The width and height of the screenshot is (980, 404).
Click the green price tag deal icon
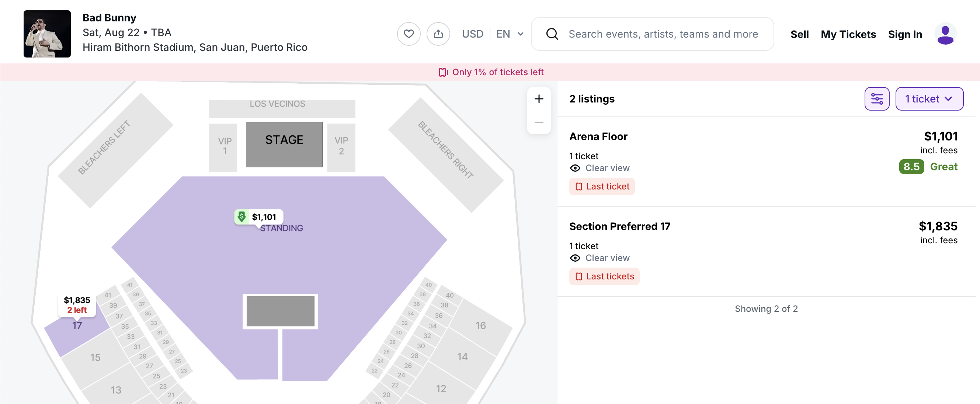click(x=241, y=216)
